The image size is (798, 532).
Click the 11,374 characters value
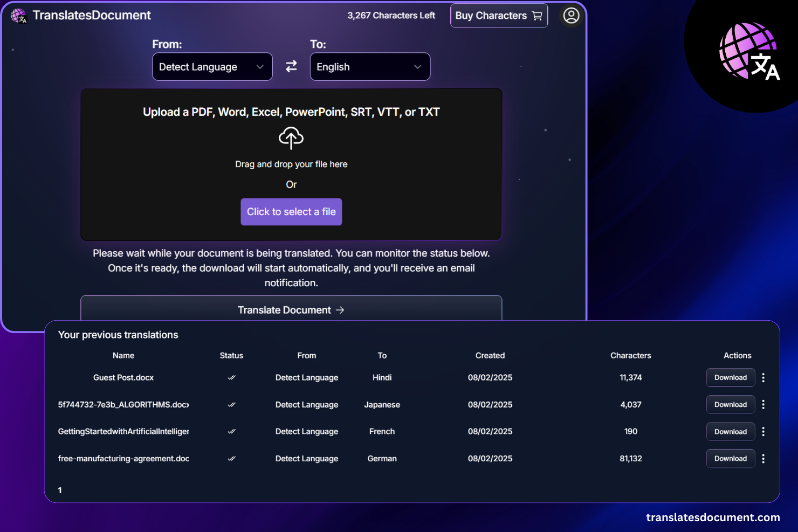631,378
